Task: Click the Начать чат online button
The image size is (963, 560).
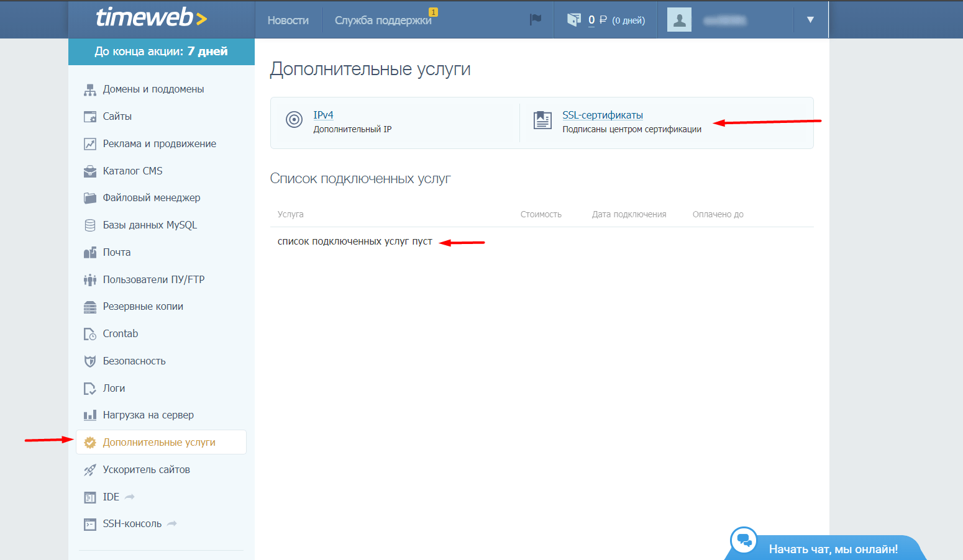Action: click(x=833, y=549)
